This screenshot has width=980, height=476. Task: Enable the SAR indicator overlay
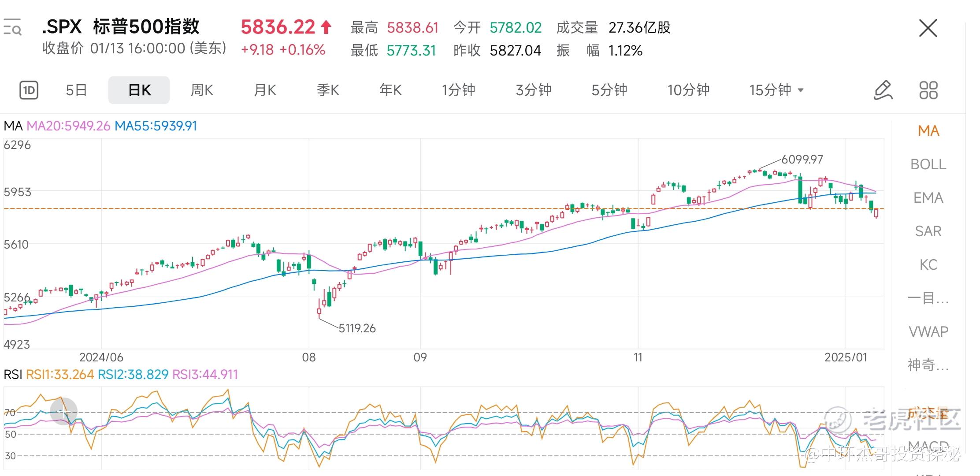coord(928,231)
